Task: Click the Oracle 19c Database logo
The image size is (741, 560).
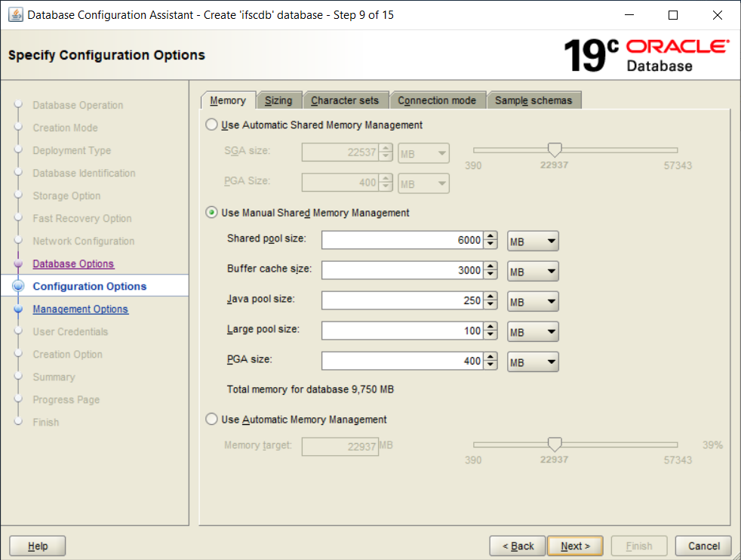Action: [646, 55]
